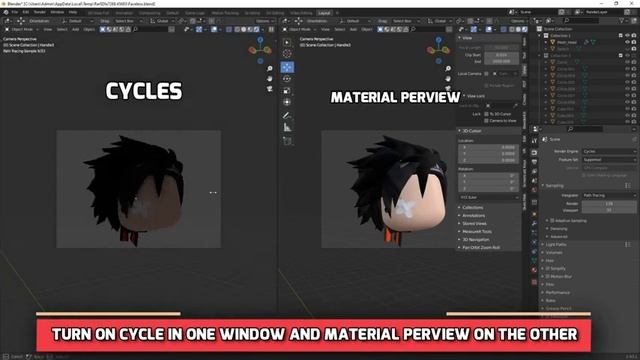Open the File menu
The height and width of the screenshot is (360, 640).
pos(15,12)
